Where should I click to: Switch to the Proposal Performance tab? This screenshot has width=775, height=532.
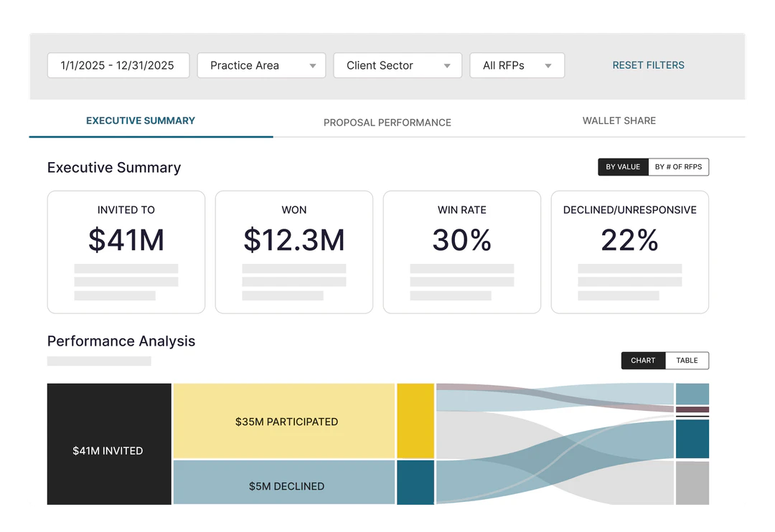click(387, 123)
